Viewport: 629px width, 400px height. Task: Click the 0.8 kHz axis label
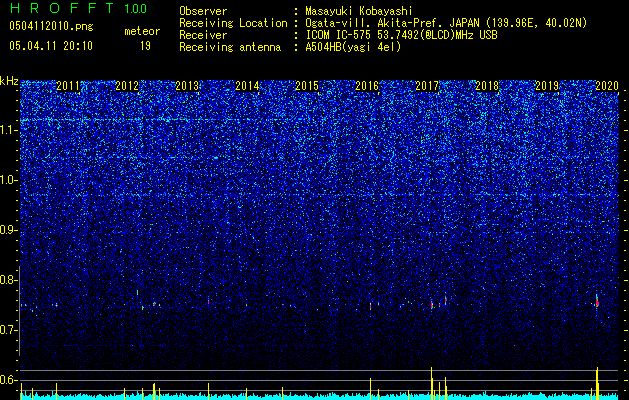(x=8, y=280)
